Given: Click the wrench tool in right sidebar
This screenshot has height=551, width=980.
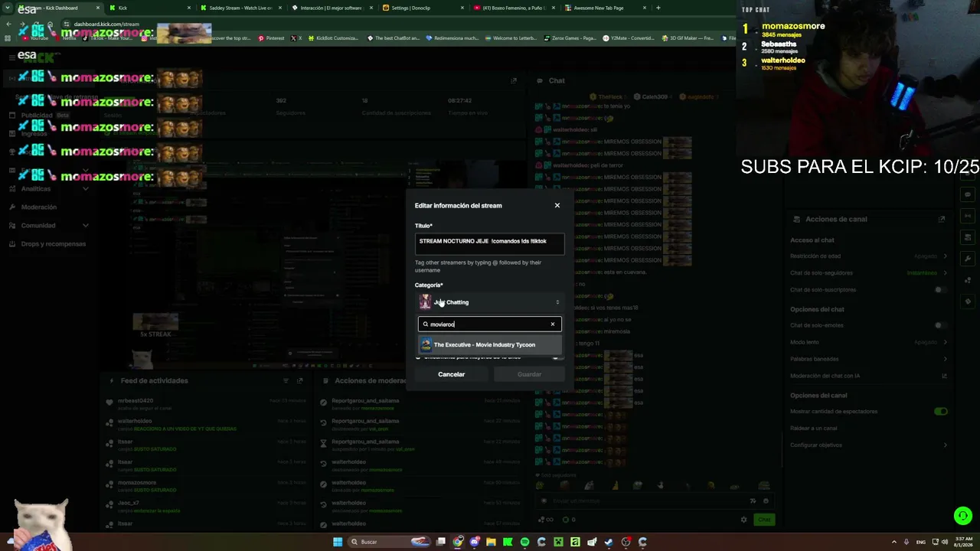Looking at the screenshot, I should 969,259.
